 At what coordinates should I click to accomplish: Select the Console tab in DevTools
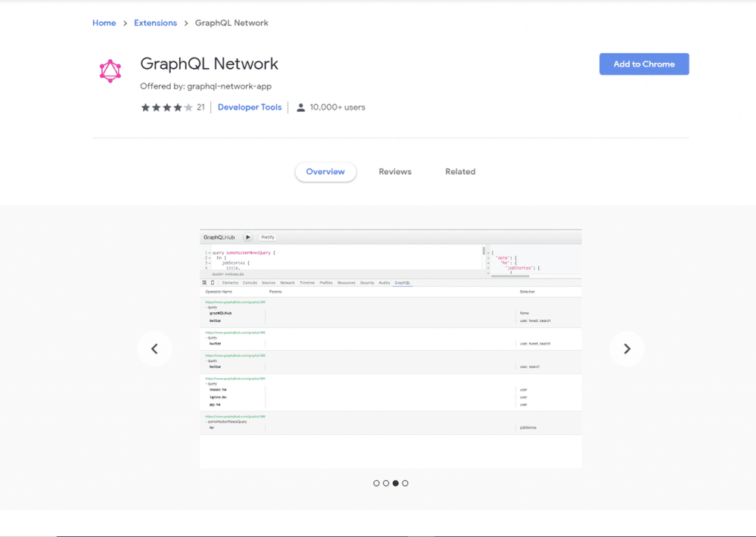point(250,282)
